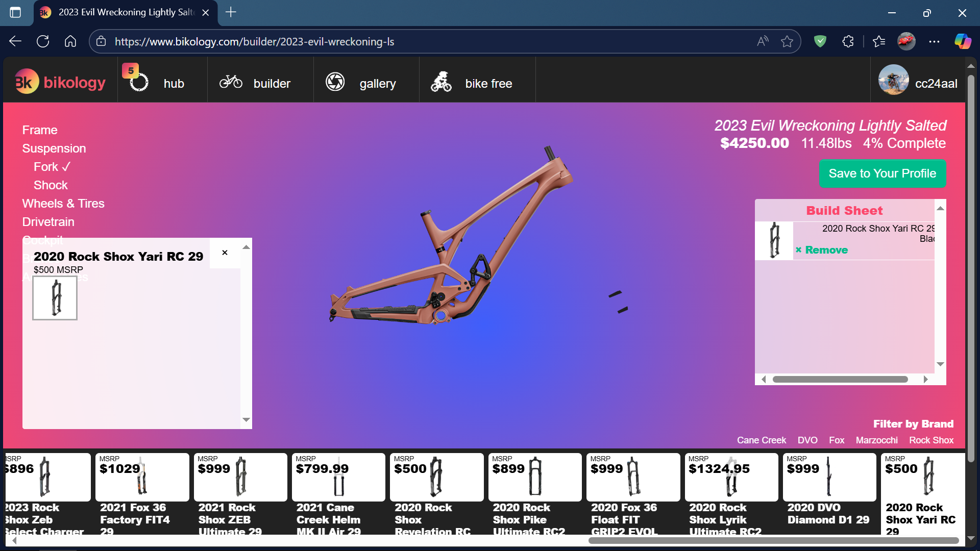
Task: Click the bikology logo icon
Action: [x=27, y=82]
